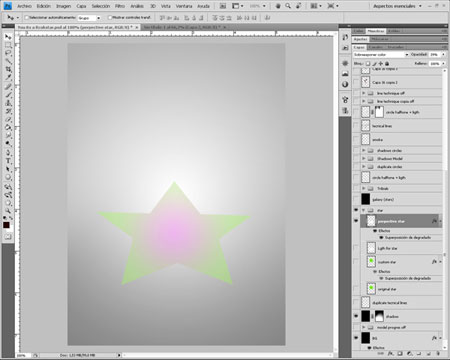
Task: Select the Ligth for star layer
Action: pos(402,248)
